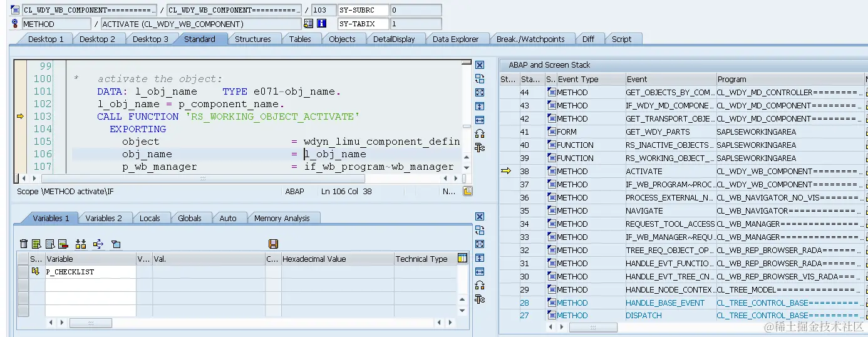This screenshot has width=868, height=337.
Task: Open the Desktop 3 tab
Action: pyautogui.click(x=149, y=39)
